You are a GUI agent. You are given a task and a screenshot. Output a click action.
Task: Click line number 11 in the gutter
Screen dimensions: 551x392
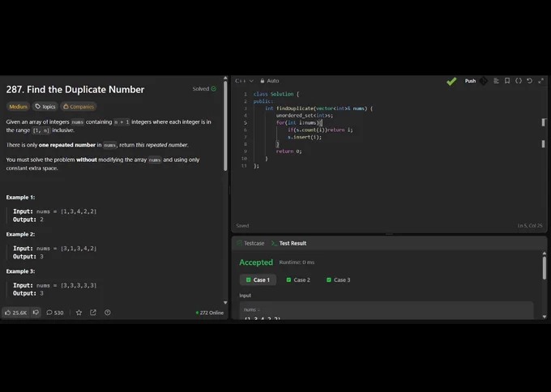tap(244, 166)
